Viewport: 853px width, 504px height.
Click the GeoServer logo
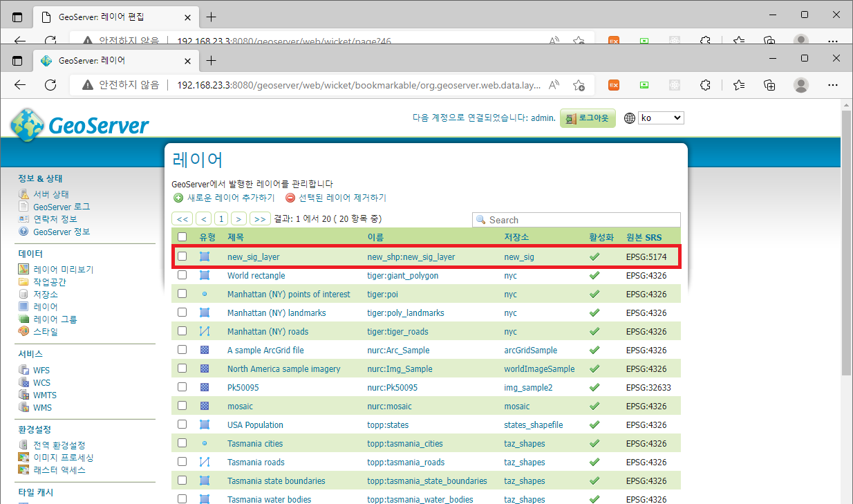point(79,124)
